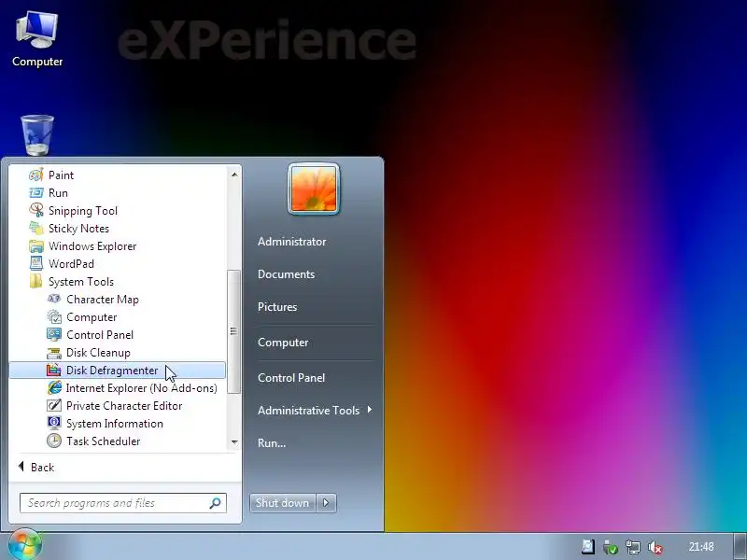Click the first document-shaped tray icon

(x=588, y=547)
